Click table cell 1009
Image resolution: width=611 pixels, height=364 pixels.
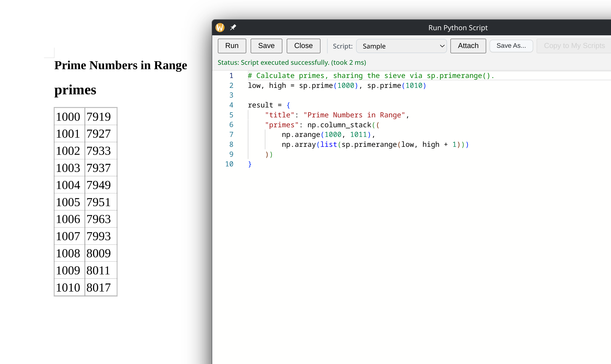tap(69, 271)
